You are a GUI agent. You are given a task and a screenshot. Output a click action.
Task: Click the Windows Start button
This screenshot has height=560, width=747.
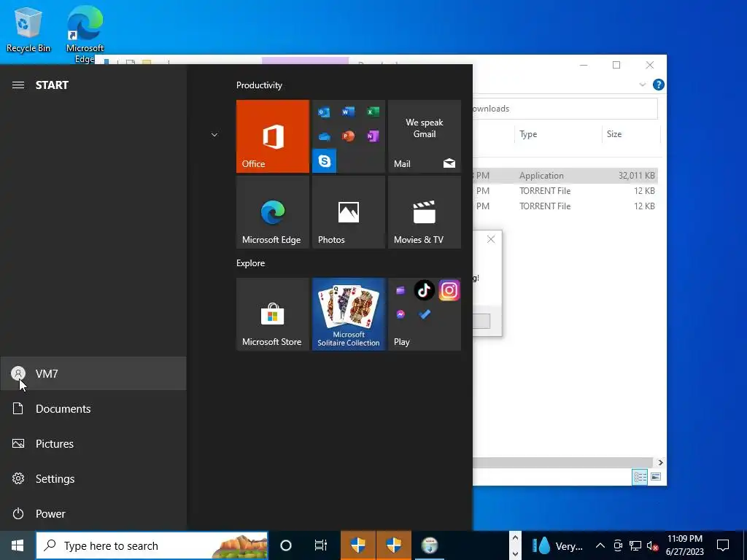pyautogui.click(x=18, y=545)
